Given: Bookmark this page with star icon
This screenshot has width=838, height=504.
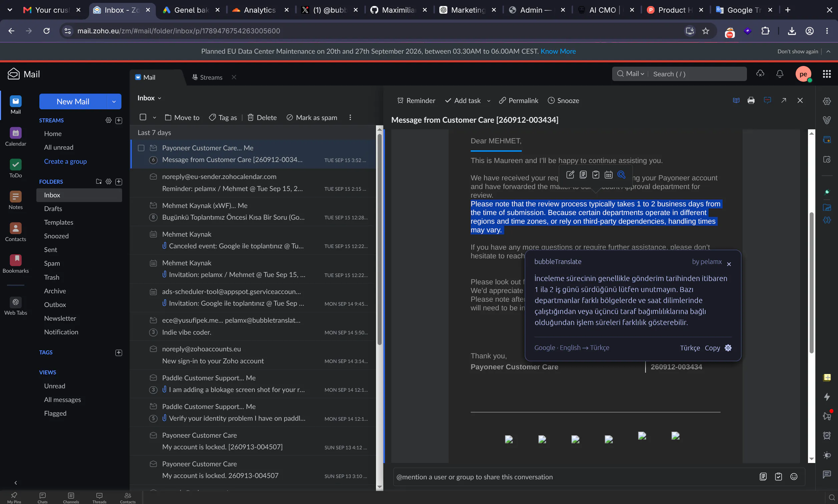Looking at the screenshot, I should click(706, 31).
